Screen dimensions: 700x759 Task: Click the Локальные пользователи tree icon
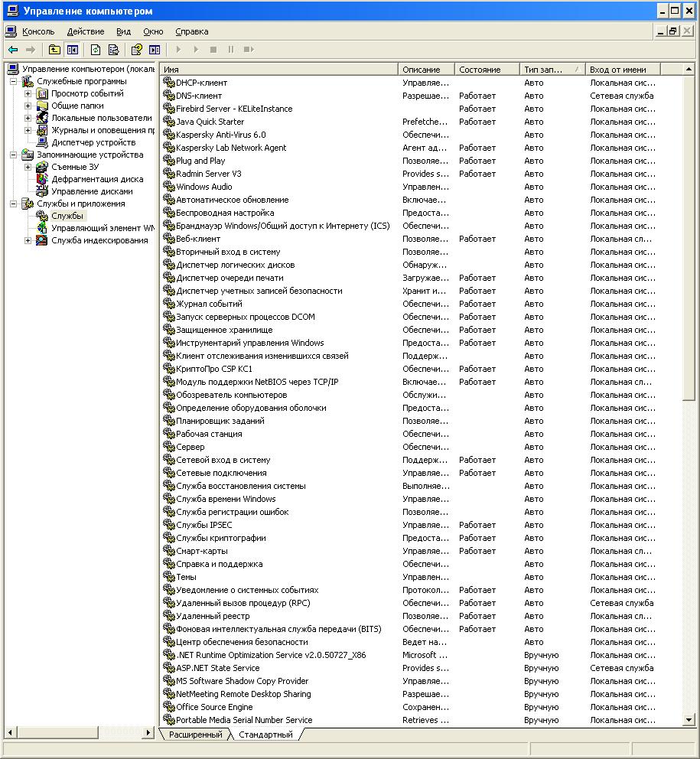(x=42, y=118)
